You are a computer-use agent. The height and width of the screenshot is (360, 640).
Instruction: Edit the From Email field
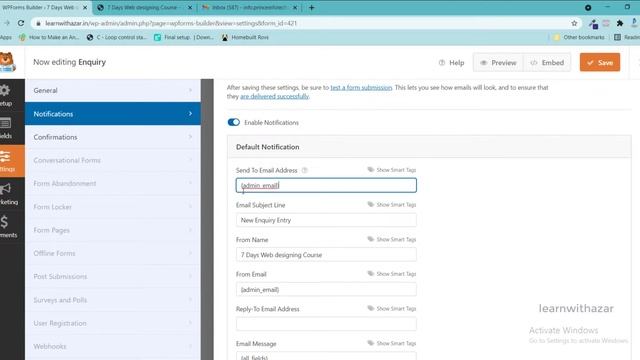(326, 289)
